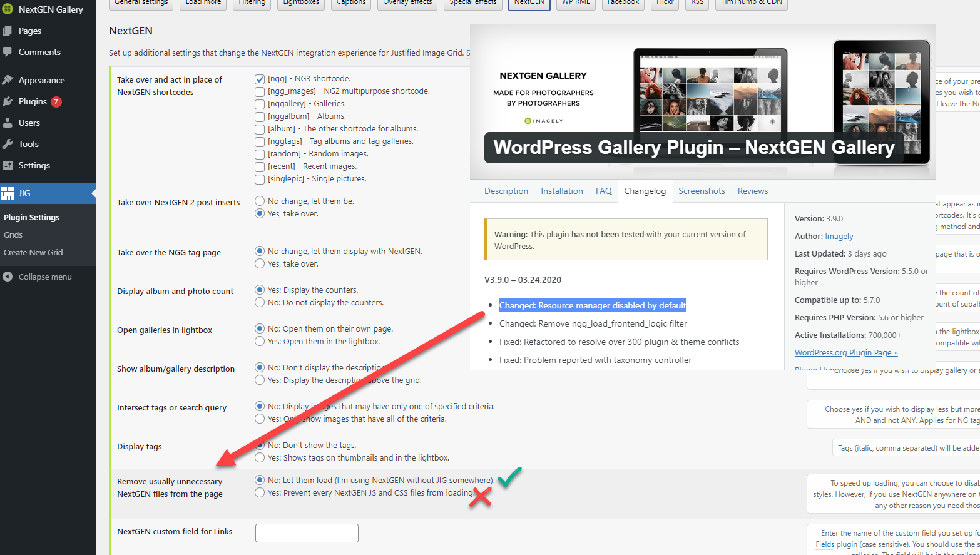Click the Users person icon
Viewport: 980px width, 555px height.
8,123
